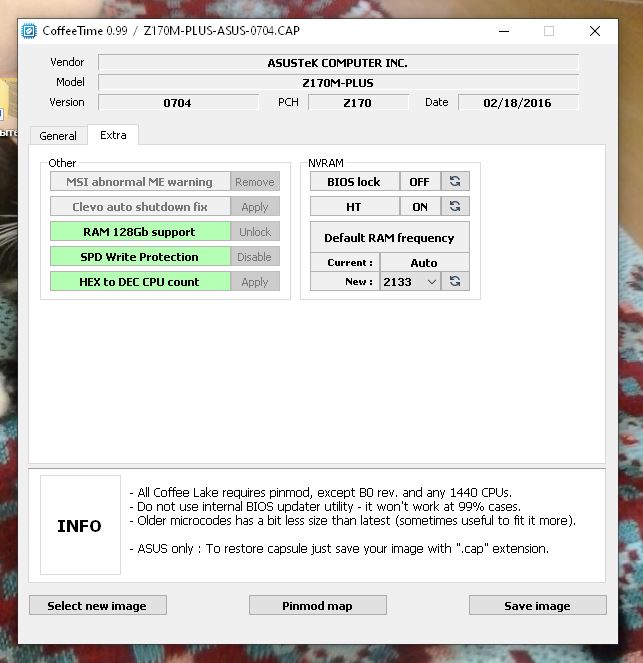Select the Extra tab
Image resolution: width=643 pixels, height=663 pixels.
coord(113,135)
